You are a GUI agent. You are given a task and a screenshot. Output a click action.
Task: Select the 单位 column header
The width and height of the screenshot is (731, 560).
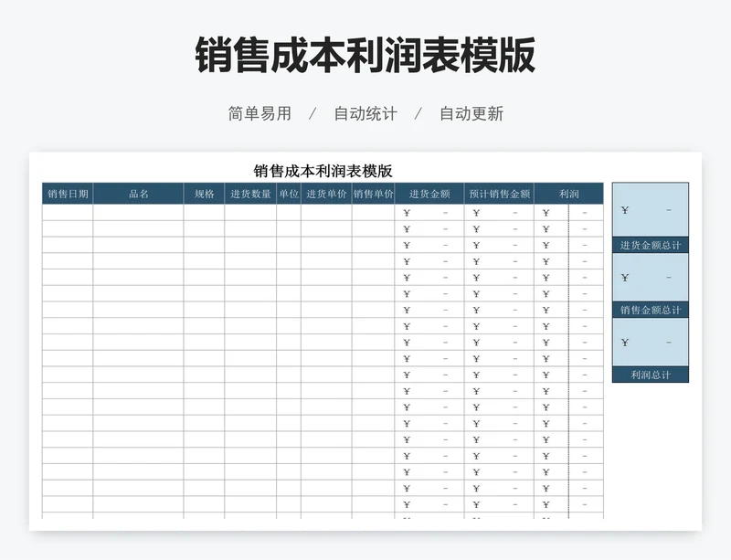pos(289,194)
